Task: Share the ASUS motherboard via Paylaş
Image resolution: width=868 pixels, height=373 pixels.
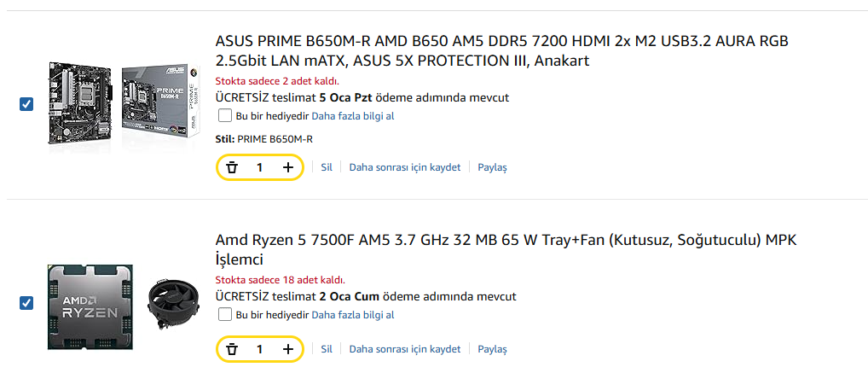Action: coord(492,167)
